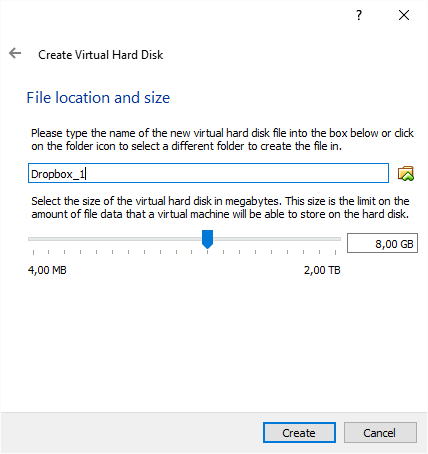
Task: Open the folder browse icon beside filename
Action: coord(406,173)
